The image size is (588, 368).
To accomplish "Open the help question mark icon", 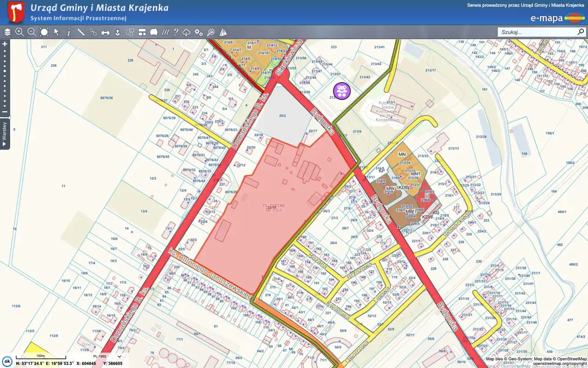I will pos(175,32).
